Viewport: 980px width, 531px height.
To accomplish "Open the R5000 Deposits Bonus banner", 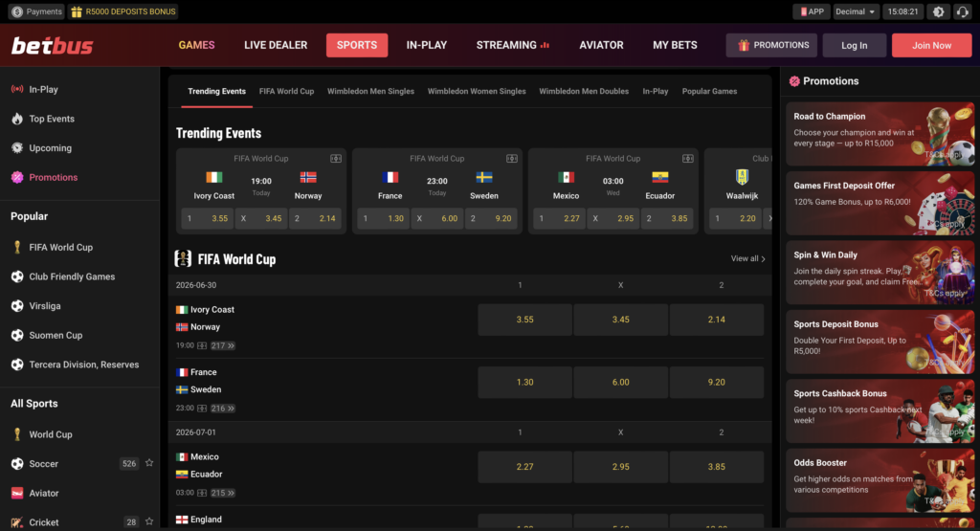I will tap(123, 11).
